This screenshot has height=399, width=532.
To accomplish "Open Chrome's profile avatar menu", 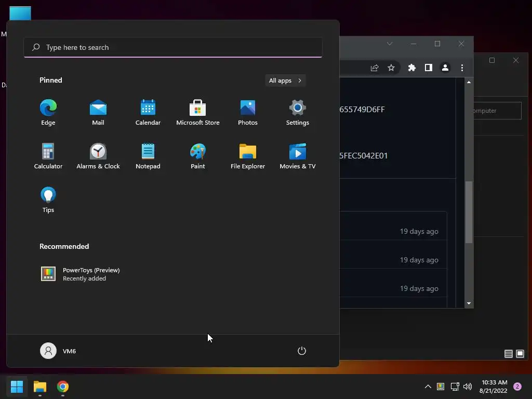I will pos(445,68).
